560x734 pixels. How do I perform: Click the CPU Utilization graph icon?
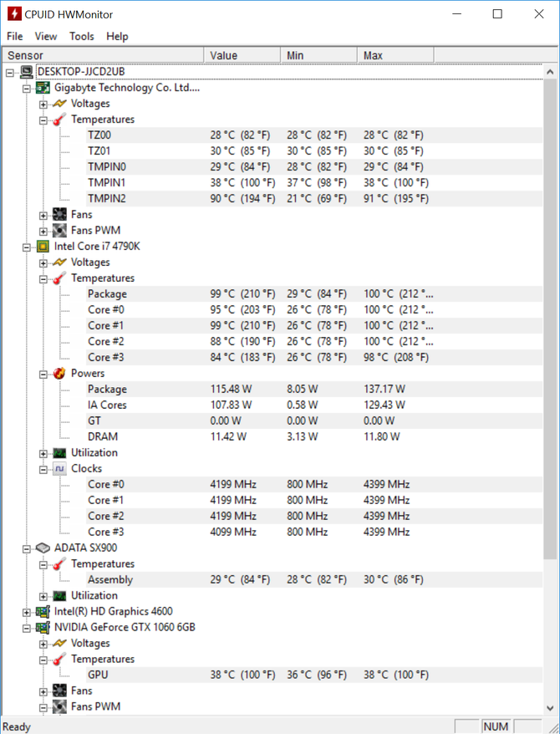[59, 452]
